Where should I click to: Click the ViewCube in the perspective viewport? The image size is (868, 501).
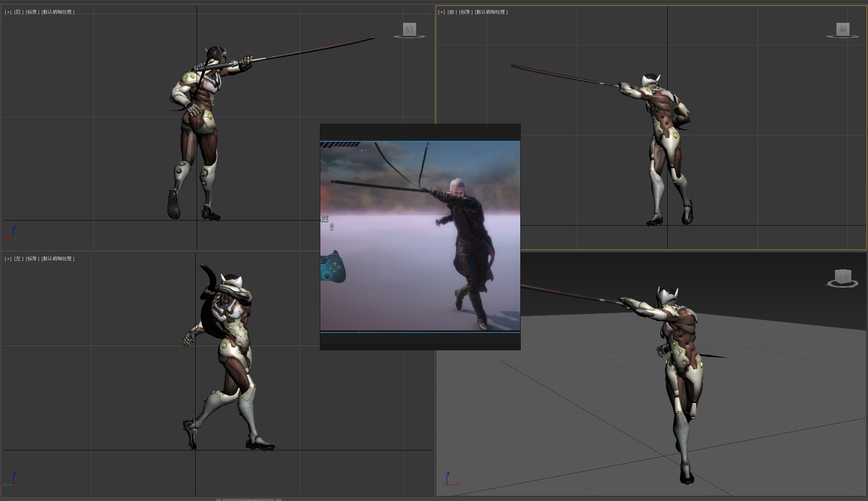pos(843,277)
